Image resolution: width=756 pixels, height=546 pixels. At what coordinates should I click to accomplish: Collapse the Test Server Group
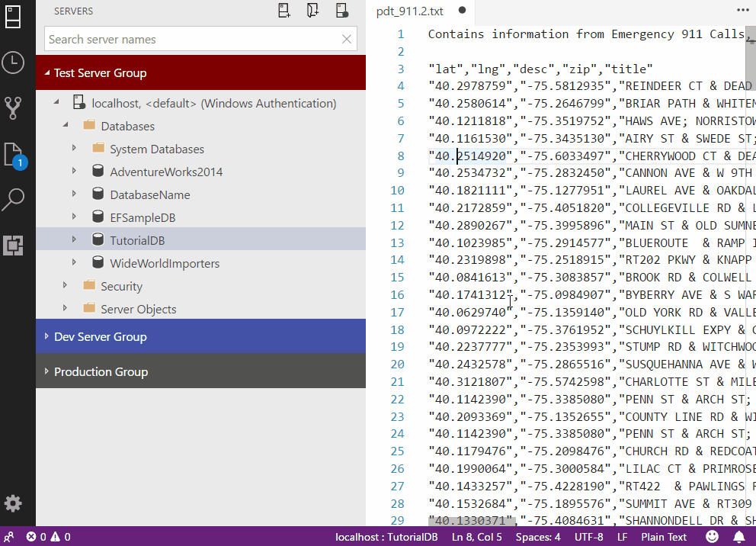click(100, 73)
